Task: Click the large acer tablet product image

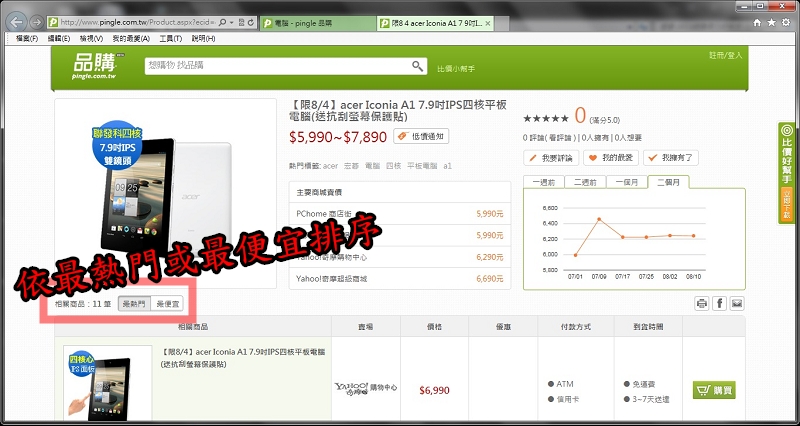Action: click(x=166, y=194)
